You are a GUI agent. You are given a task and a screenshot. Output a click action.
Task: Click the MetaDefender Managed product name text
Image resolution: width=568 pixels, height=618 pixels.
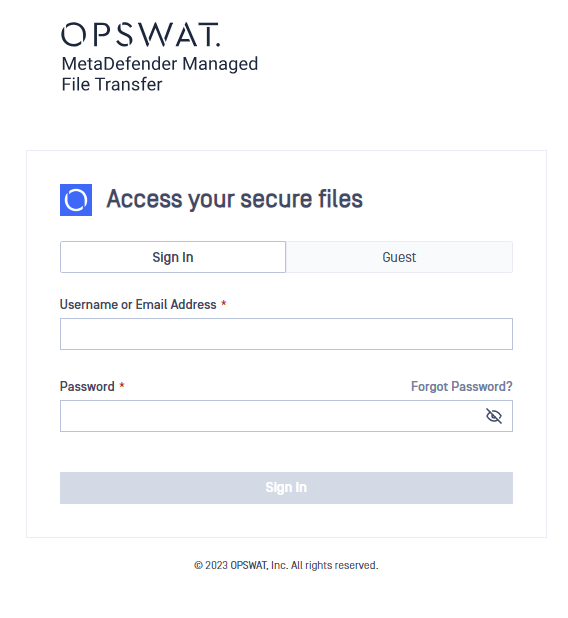click(160, 64)
